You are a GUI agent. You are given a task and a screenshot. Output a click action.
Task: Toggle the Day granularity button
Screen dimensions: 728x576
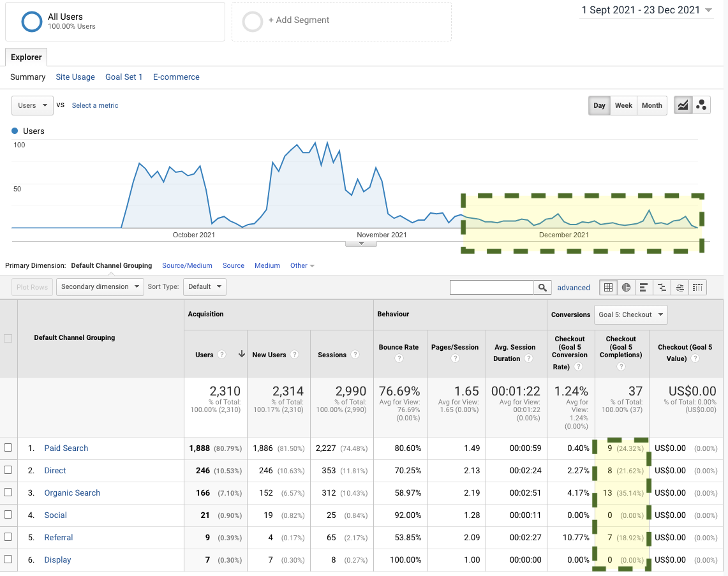click(599, 105)
